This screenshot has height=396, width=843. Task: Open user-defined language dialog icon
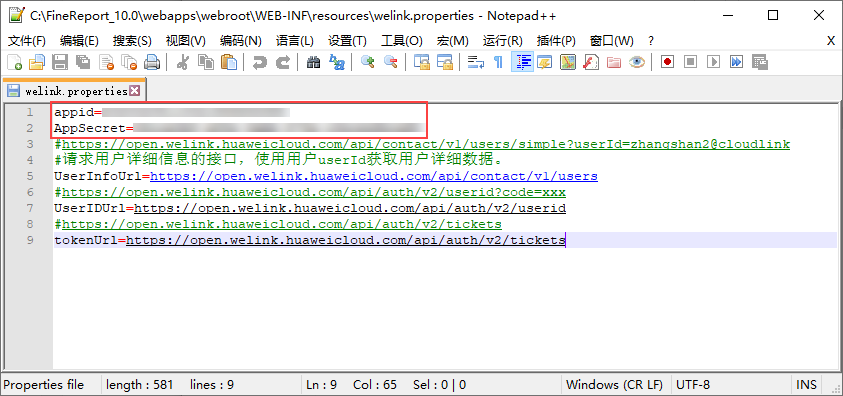point(545,62)
